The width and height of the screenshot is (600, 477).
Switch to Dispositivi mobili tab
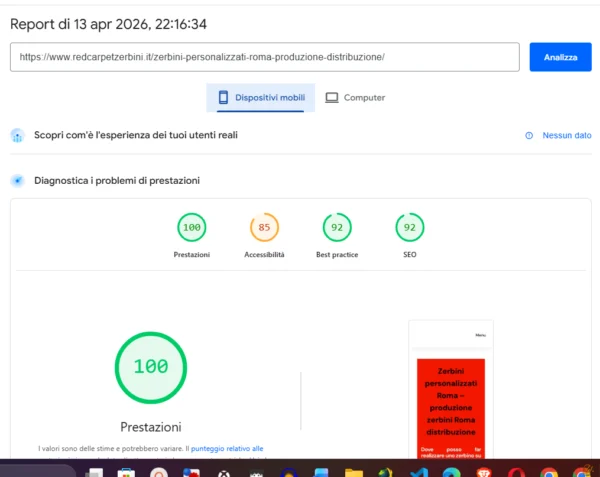(261, 98)
